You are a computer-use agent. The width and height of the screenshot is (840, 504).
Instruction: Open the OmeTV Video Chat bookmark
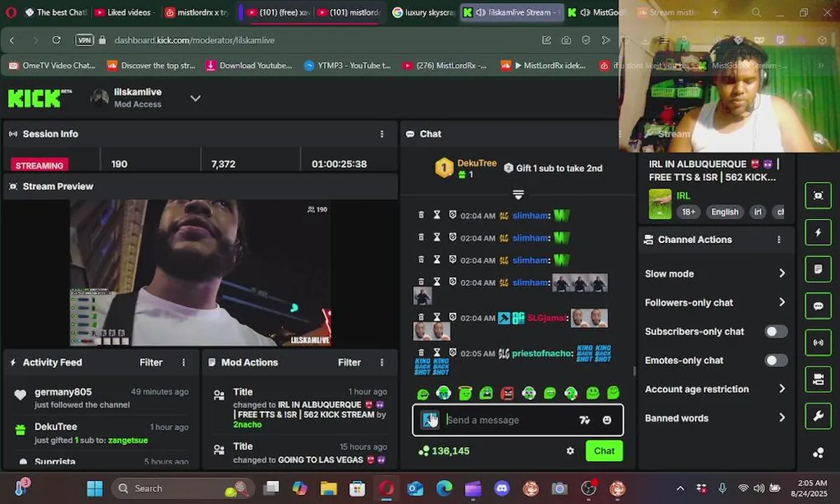point(52,66)
